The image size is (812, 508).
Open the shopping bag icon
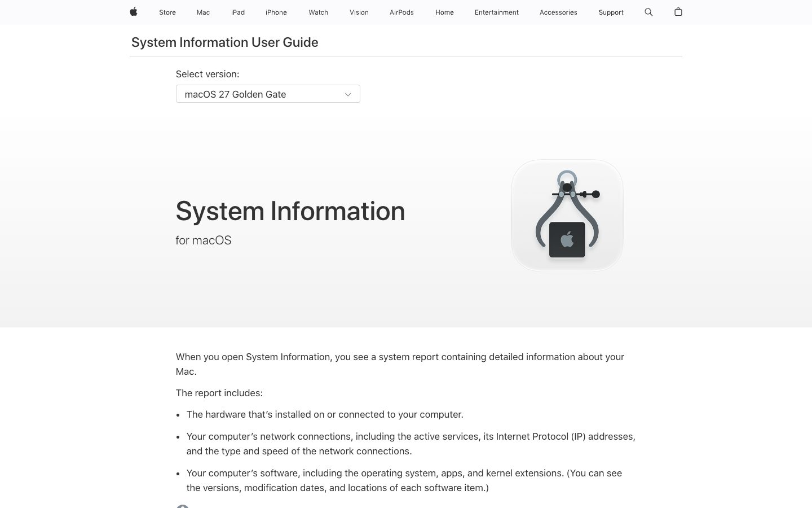[x=678, y=12]
